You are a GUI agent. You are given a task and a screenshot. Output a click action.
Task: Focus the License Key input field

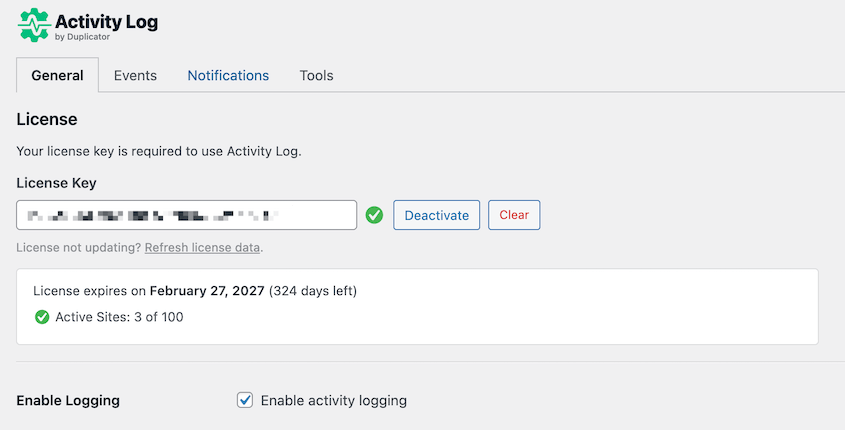click(x=186, y=215)
